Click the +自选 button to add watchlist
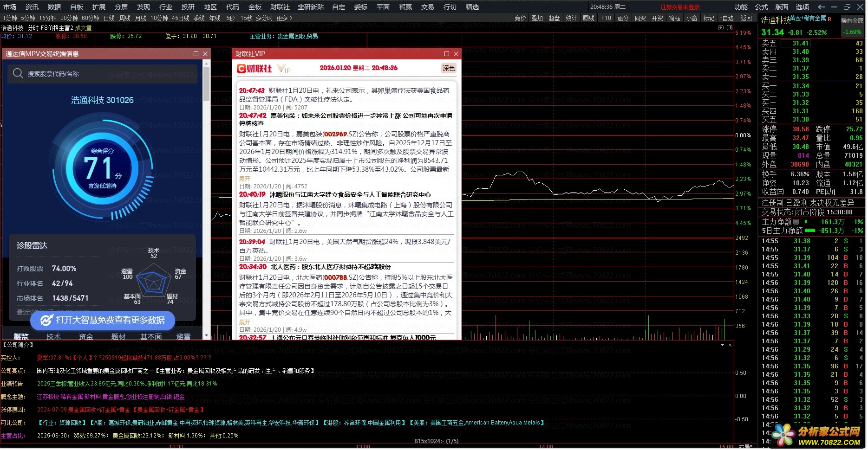The height and width of the screenshot is (450, 868). point(726,18)
